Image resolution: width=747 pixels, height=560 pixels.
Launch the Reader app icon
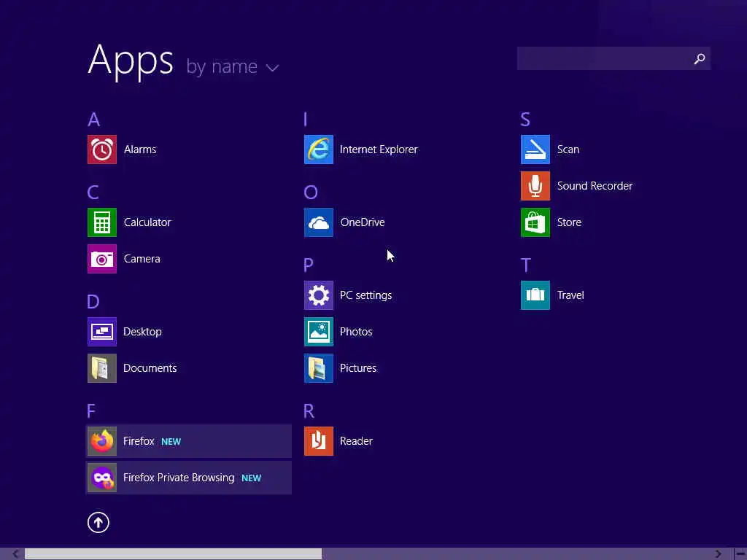point(319,441)
